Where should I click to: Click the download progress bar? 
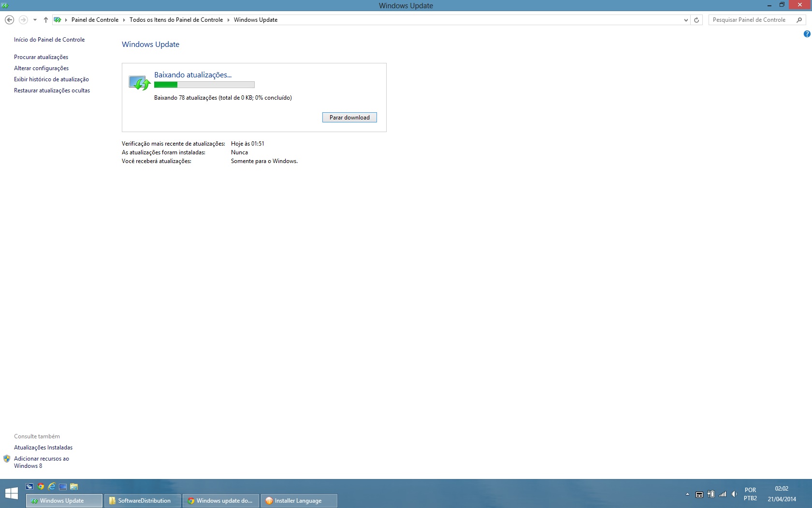pyautogui.click(x=204, y=85)
